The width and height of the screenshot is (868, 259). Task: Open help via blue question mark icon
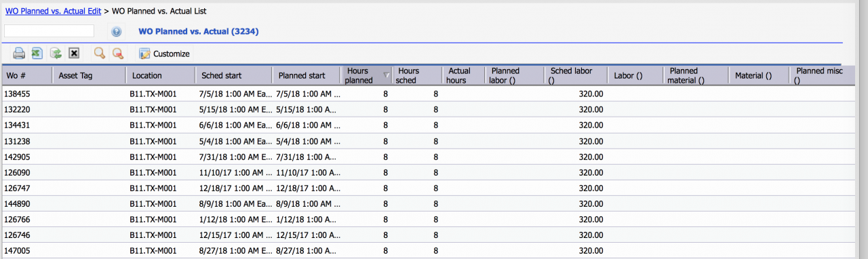click(x=117, y=32)
